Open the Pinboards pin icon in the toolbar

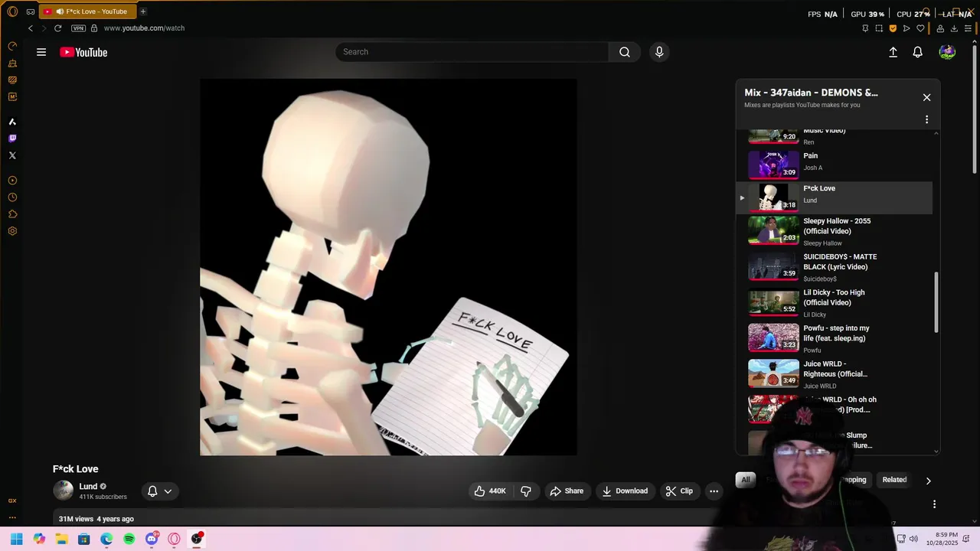tap(865, 28)
